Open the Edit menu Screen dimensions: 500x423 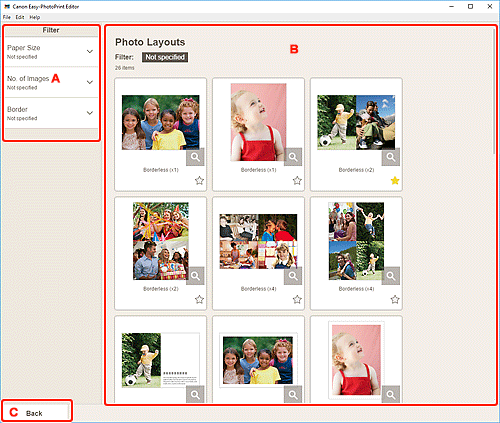(x=20, y=17)
